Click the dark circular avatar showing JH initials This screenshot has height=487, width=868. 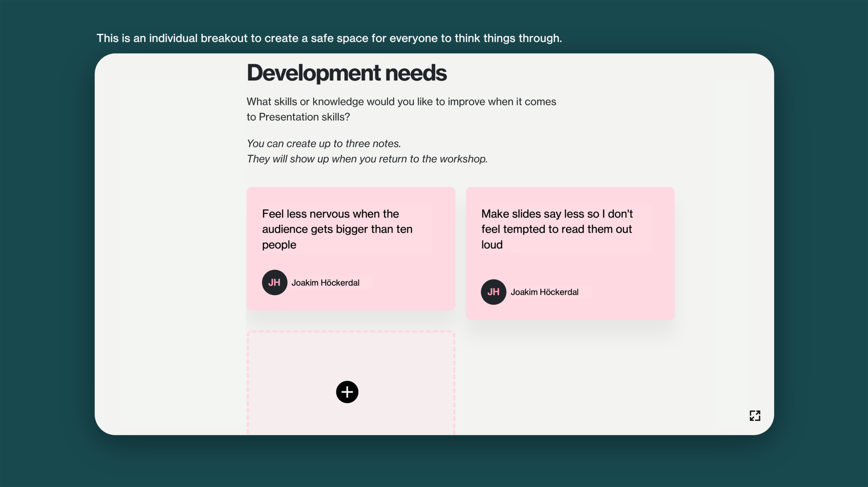pyautogui.click(x=274, y=282)
